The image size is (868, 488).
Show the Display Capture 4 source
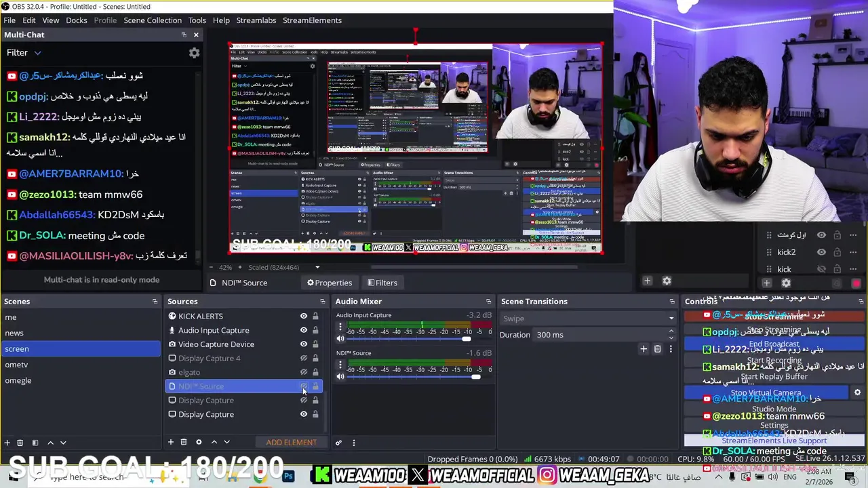304,358
